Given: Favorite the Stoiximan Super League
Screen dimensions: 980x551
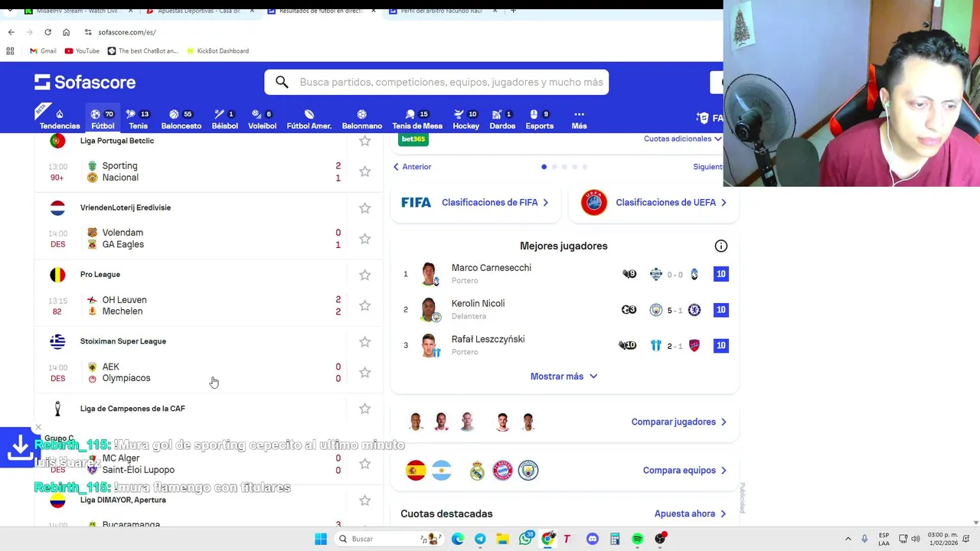Looking at the screenshot, I should pos(364,342).
